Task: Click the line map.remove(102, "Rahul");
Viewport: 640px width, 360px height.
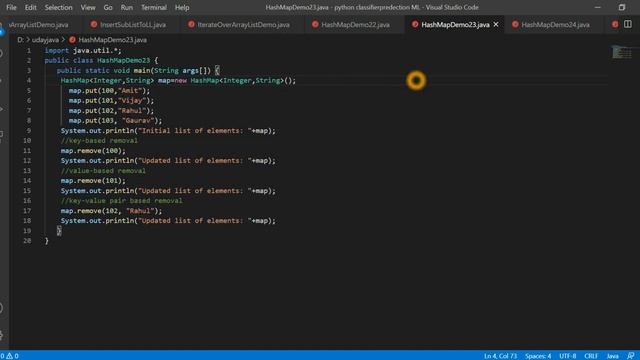Action: [111, 211]
